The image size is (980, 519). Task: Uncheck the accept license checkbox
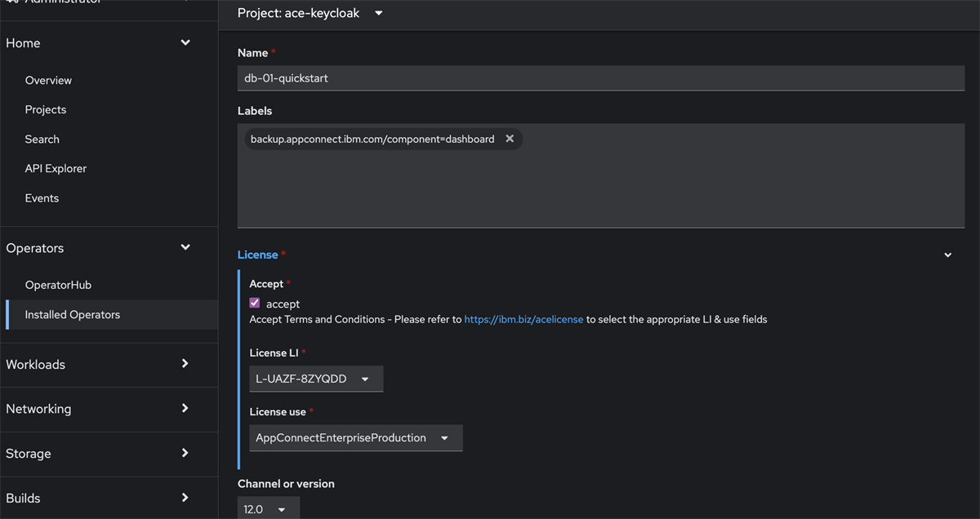(x=254, y=303)
